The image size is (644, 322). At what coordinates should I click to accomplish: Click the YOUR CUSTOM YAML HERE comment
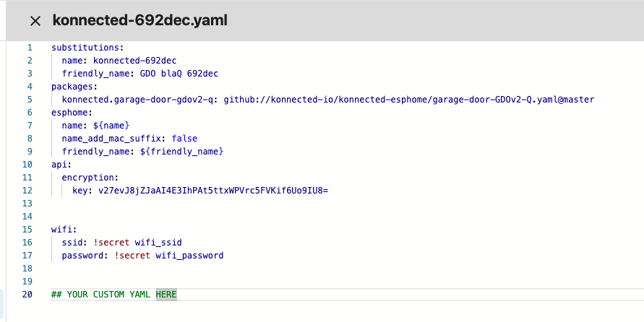click(x=114, y=295)
